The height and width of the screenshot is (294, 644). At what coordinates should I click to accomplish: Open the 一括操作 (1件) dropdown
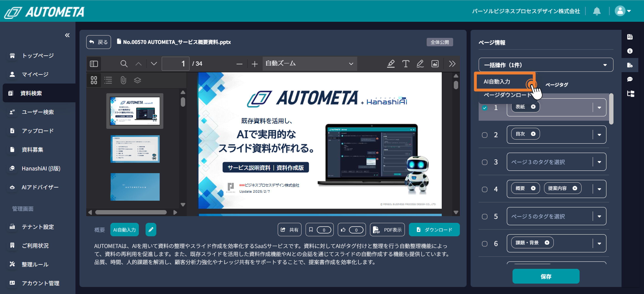click(x=546, y=65)
